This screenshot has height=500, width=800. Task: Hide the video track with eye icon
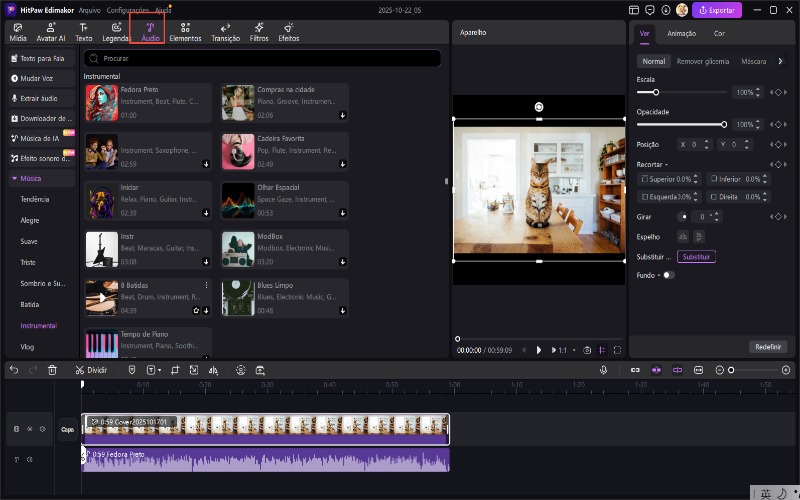(30, 429)
